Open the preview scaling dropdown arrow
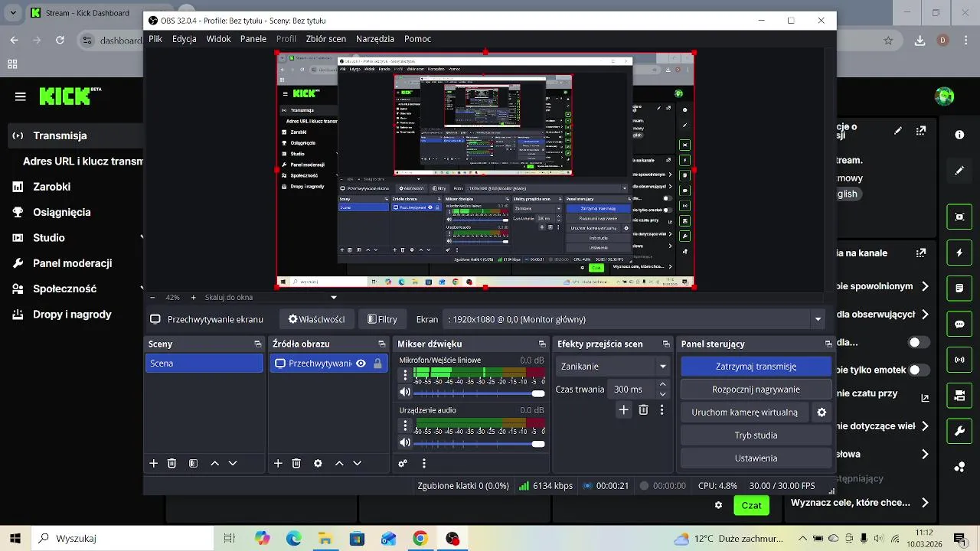Viewport: 980px width, 551px height. 333,297
